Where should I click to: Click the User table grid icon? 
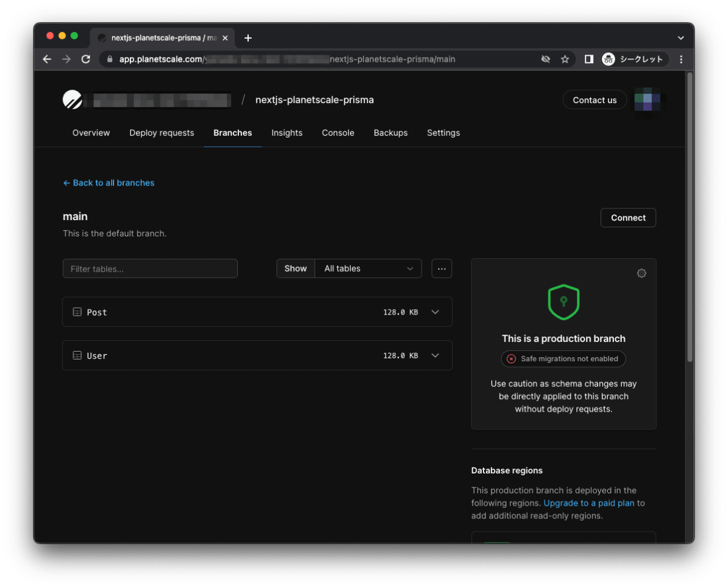click(77, 356)
